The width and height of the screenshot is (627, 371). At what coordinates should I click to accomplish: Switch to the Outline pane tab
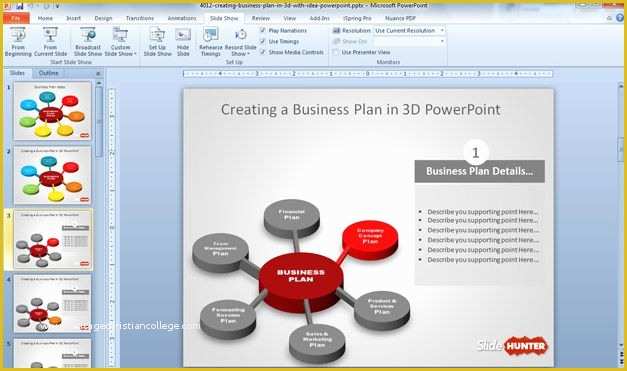point(49,73)
